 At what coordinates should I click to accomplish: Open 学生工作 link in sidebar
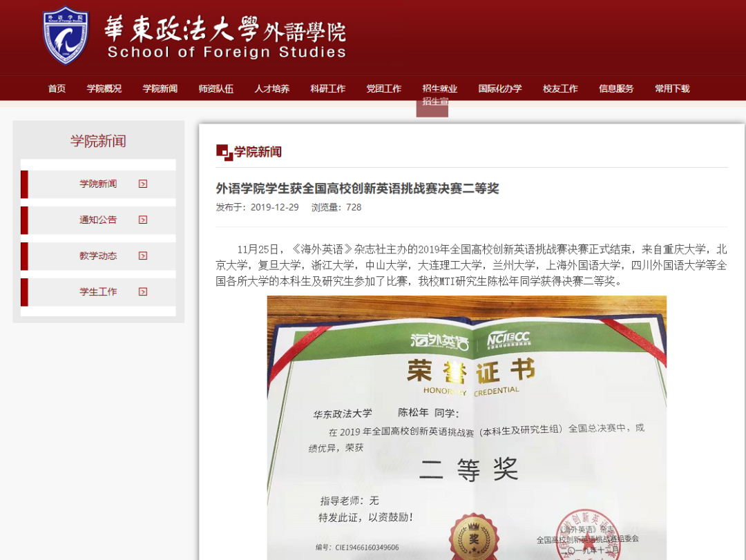(98, 291)
